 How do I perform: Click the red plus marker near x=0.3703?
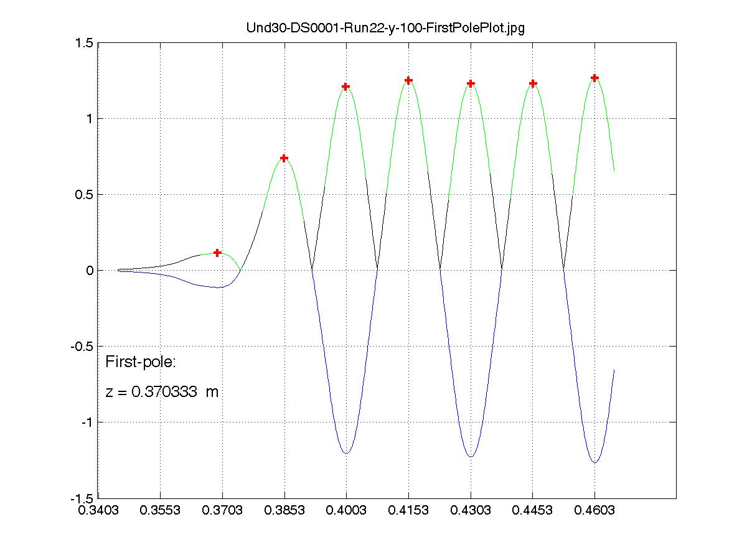pyautogui.click(x=217, y=253)
